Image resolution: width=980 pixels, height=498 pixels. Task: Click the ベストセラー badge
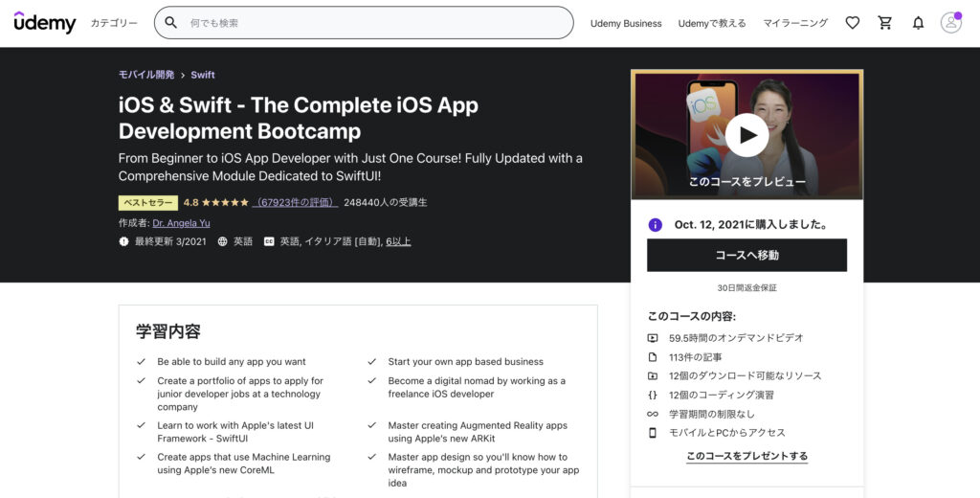click(x=148, y=203)
